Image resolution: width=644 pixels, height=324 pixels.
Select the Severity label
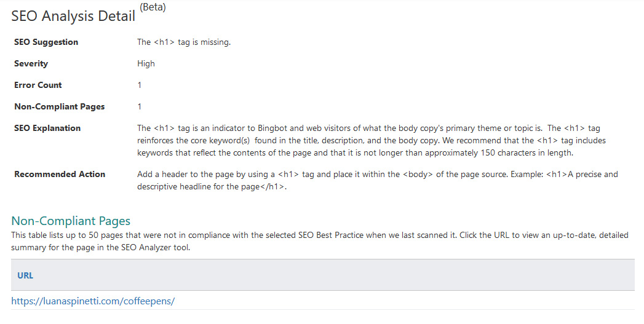(x=31, y=64)
